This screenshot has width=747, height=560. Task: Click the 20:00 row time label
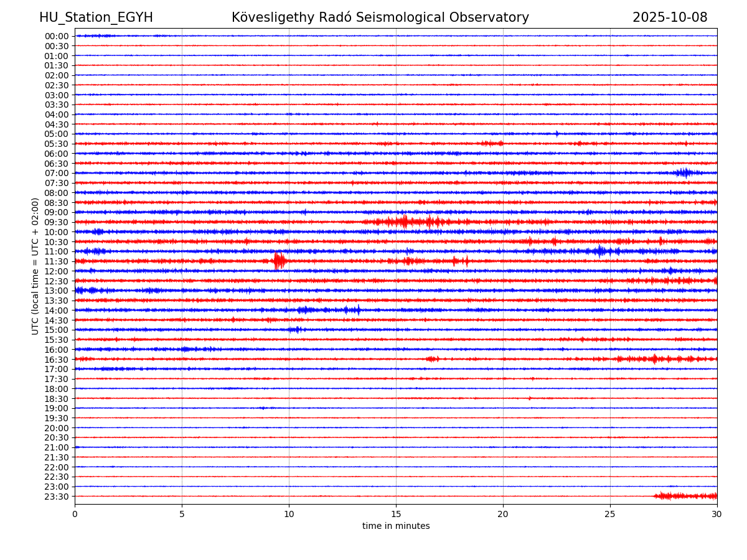(56, 428)
